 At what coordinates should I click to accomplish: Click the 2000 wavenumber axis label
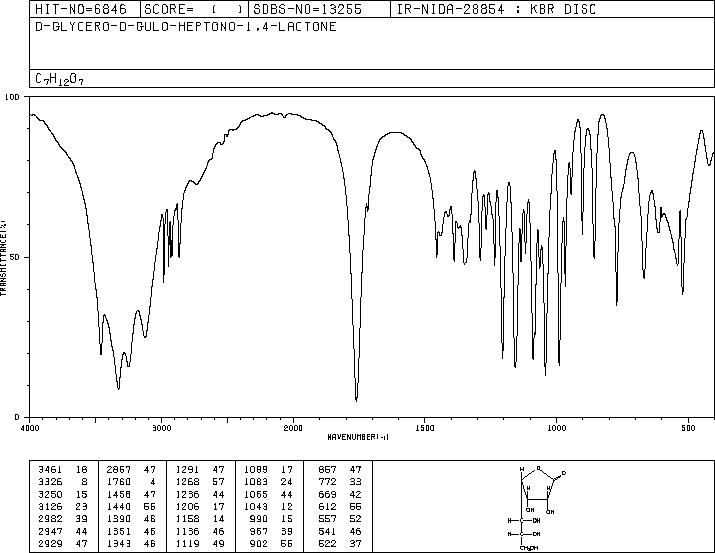(x=293, y=428)
